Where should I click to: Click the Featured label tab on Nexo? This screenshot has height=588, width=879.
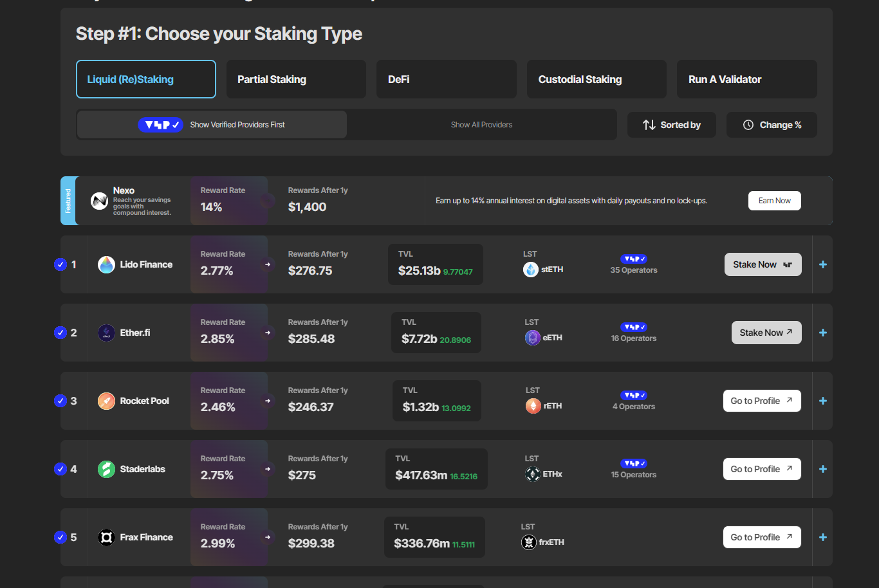[68, 201]
